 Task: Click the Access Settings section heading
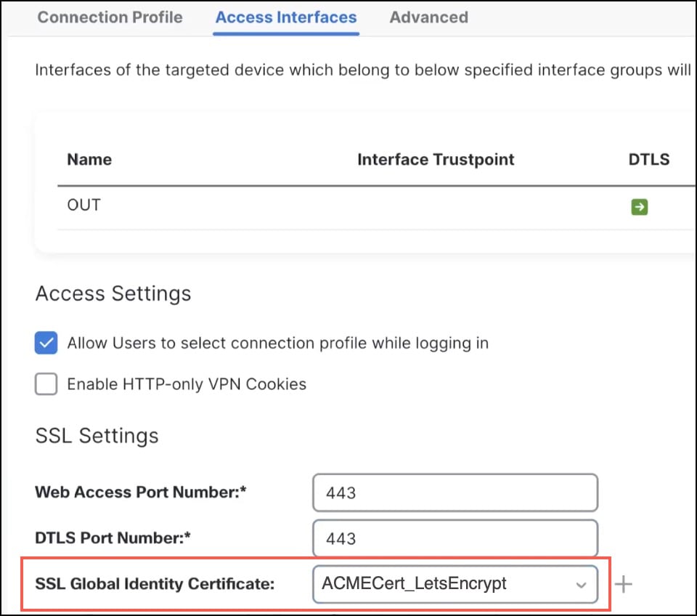point(113,293)
